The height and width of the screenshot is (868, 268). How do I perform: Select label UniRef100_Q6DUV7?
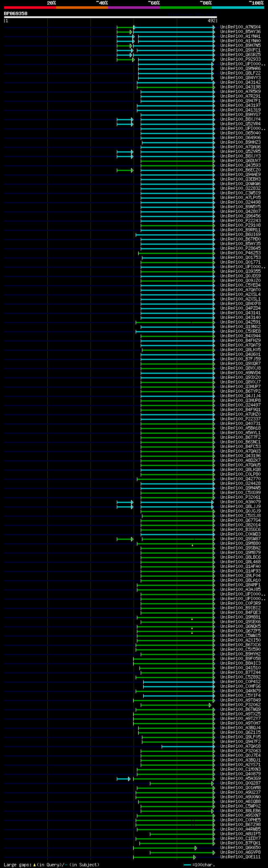[240, 161]
